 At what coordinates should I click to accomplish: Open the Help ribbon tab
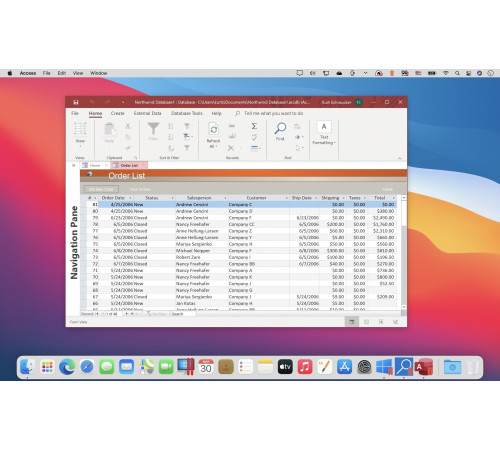pos(217,113)
